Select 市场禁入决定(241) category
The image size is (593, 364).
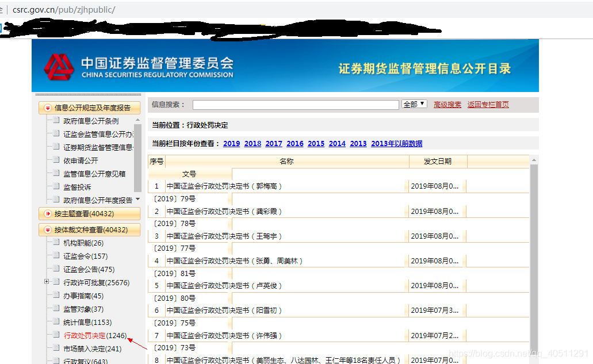93,349
